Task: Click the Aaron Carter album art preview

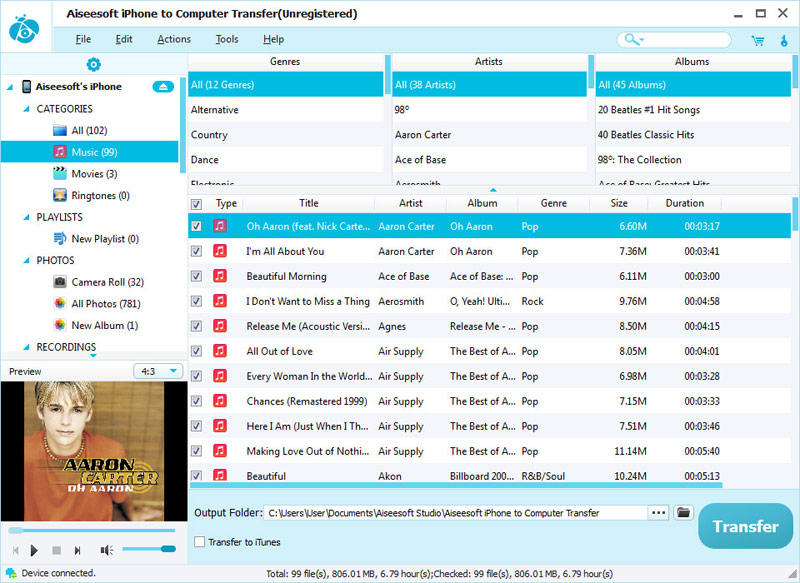Action: (94, 451)
